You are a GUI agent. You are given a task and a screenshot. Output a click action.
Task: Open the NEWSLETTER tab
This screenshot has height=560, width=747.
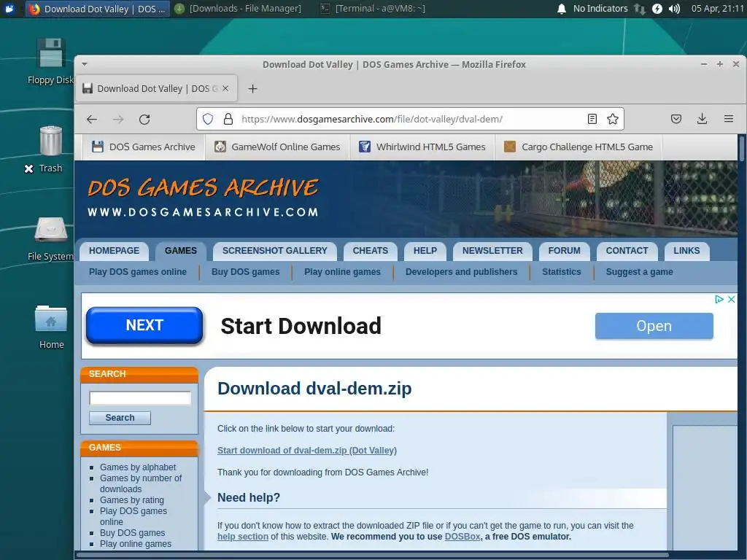click(492, 251)
